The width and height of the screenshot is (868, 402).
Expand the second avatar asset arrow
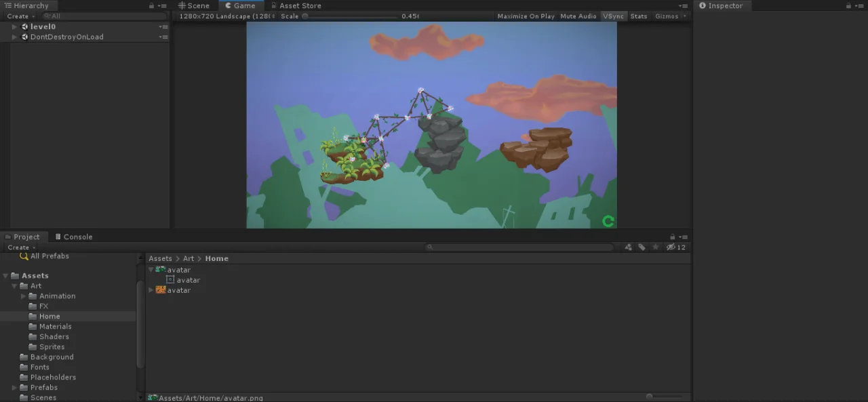point(151,290)
